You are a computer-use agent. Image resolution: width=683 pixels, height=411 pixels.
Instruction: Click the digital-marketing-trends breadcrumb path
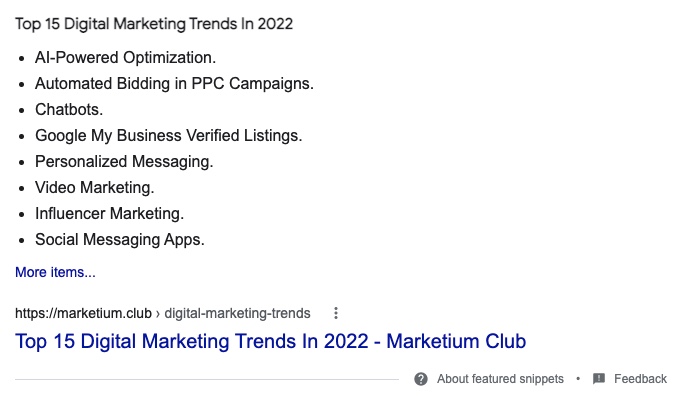tap(237, 313)
